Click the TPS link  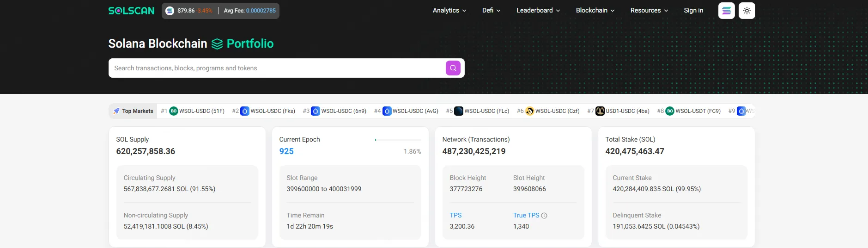coord(455,216)
